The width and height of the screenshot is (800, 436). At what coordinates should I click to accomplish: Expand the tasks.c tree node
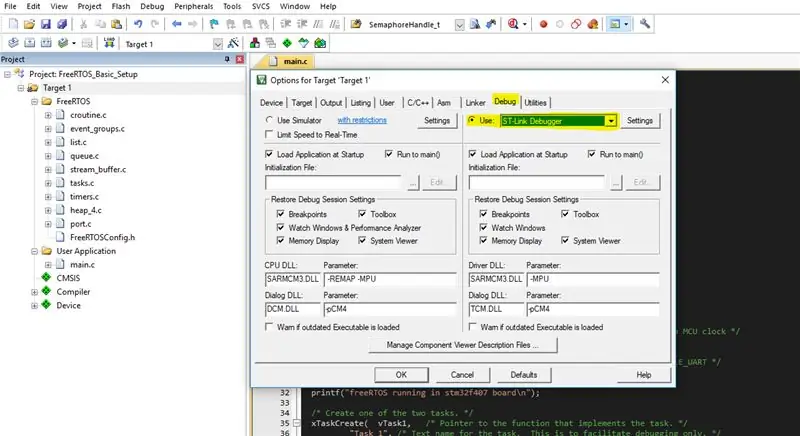click(x=48, y=183)
